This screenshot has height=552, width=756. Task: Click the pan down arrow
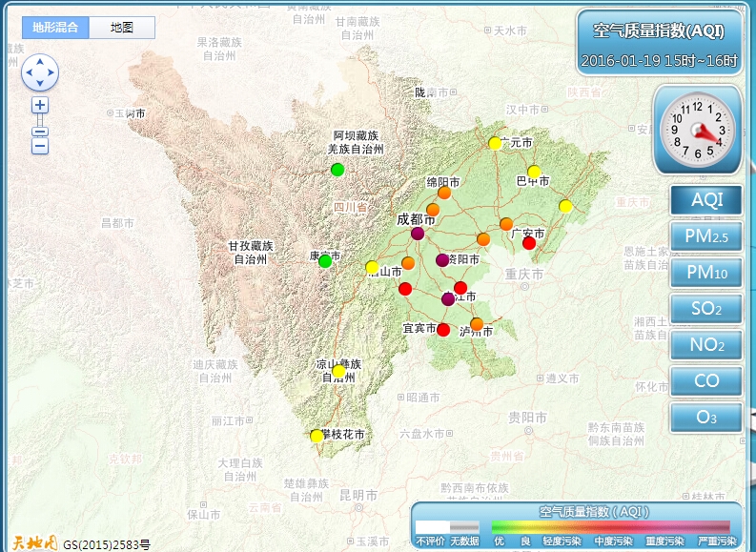pyautogui.click(x=40, y=83)
